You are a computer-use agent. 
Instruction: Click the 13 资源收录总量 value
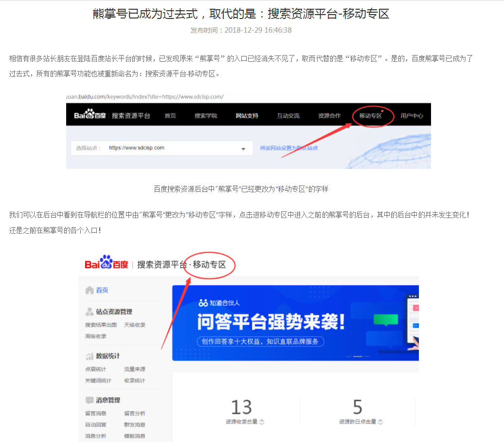tap(241, 407)
